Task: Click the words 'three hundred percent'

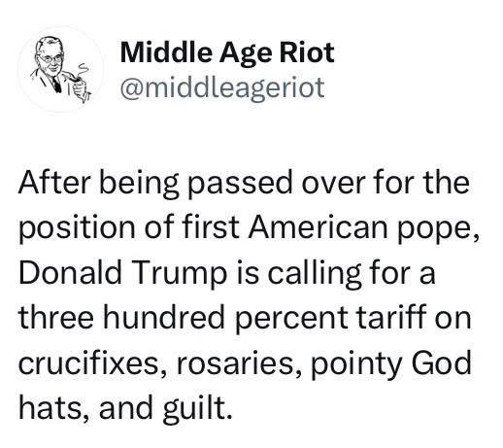Action: [184, 319]
